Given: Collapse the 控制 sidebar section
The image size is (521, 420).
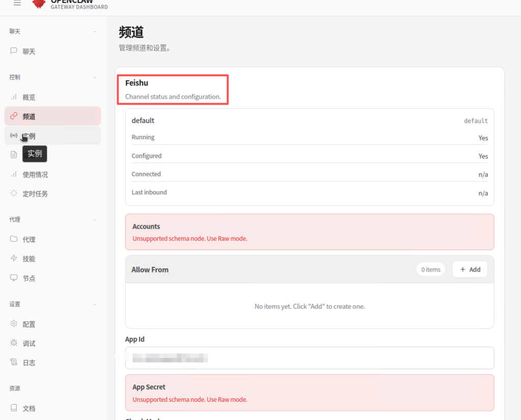Looking at the screenshot, I should [95, 77].
